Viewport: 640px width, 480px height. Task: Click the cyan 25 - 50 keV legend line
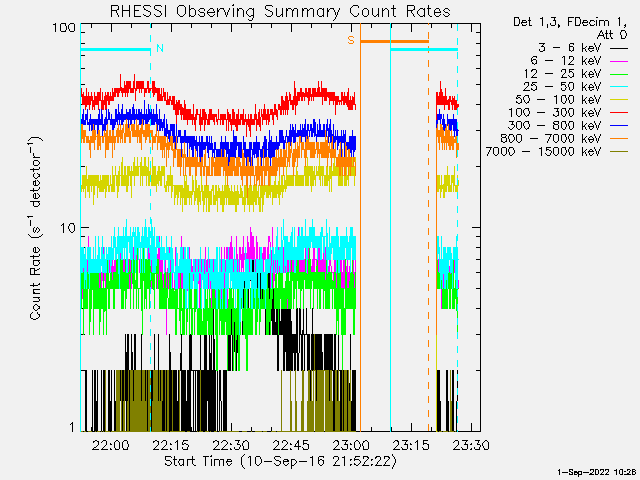(x=619, y=88)
